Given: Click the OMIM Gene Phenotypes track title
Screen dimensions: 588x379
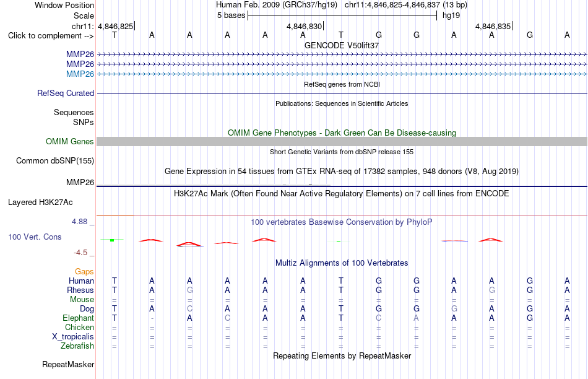Looking at the screenshot, I should pyautogui.click(x=342, y=133).
